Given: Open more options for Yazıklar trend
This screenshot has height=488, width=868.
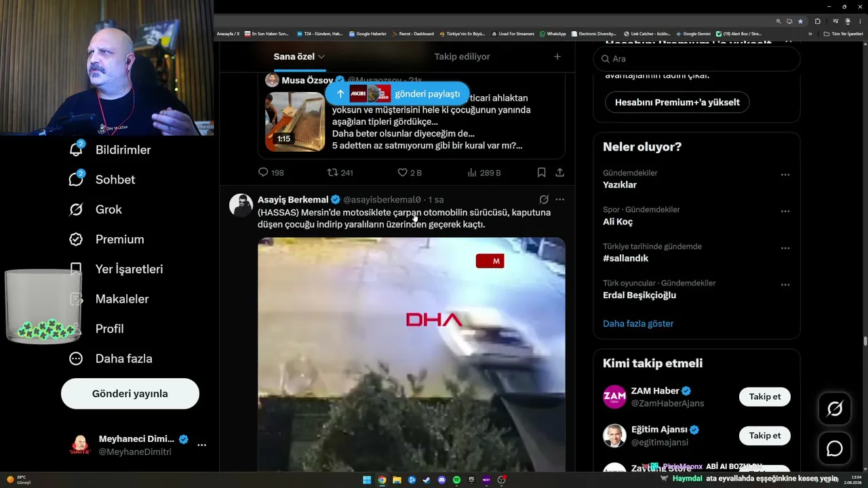Looking at the screenshot, I should point(785,175).
